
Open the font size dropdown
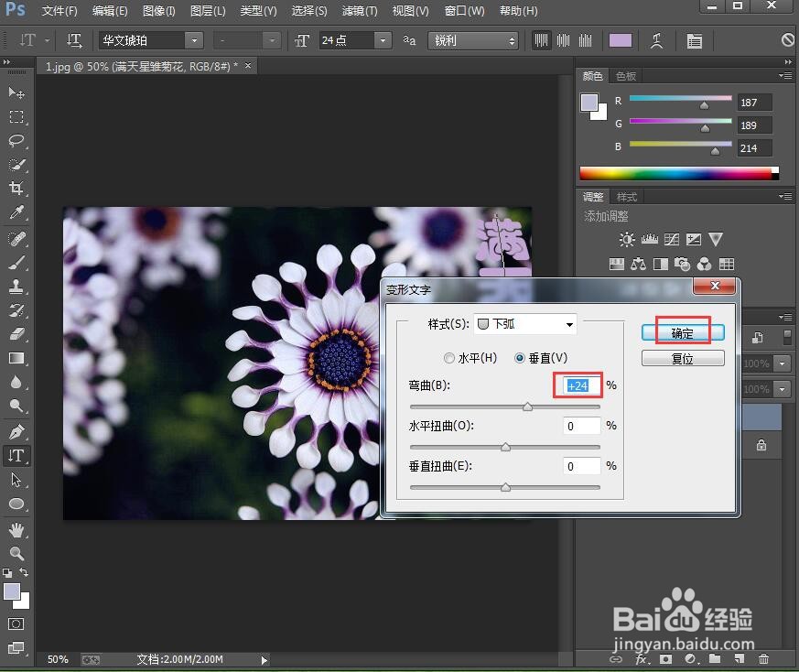pos(383,40)
